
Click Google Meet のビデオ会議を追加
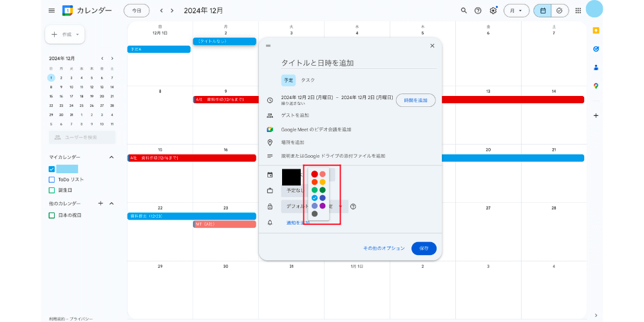pos(316,129)
